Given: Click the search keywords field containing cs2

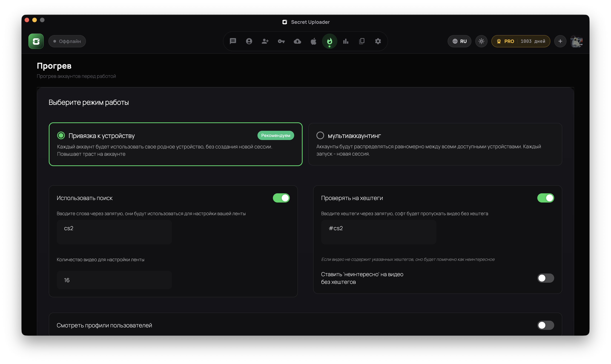Looking at the screenshot, I should point(114,232).
